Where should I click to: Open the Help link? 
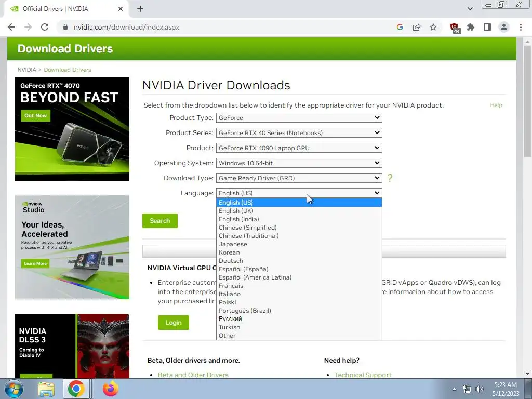(496, 105)
